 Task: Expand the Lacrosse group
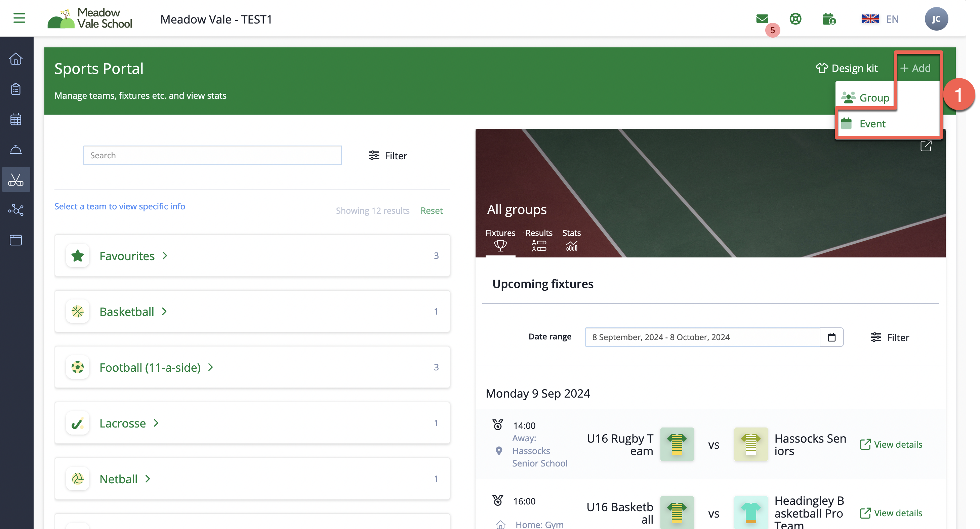(x=252, y=423)
